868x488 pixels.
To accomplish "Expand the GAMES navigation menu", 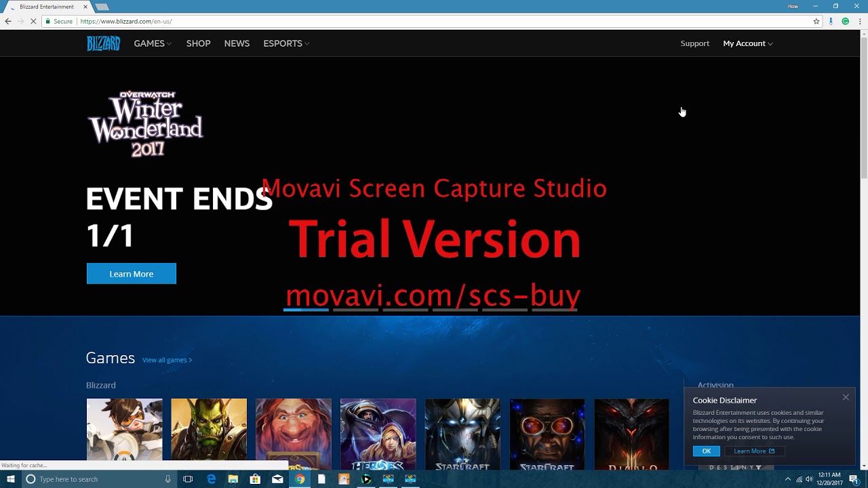I will click(153, 43).
